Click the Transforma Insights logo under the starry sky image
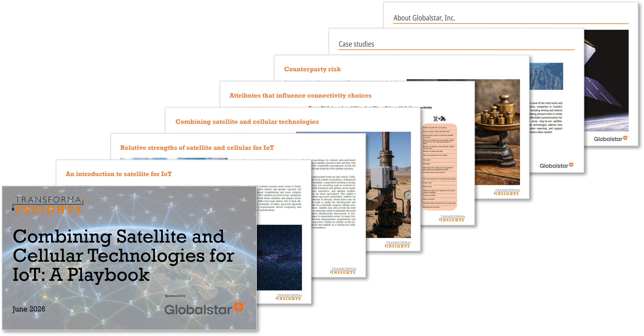Screen dimensions: 644x336 [289, 297]
